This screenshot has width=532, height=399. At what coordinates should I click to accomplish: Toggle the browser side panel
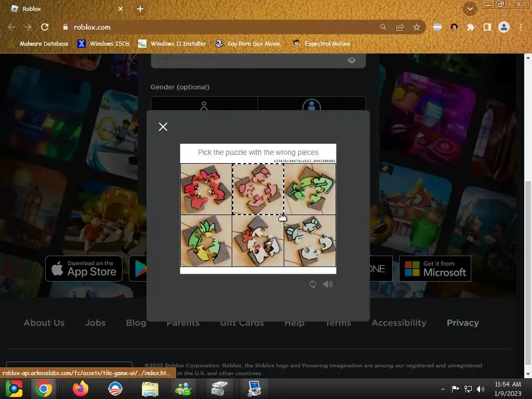[x=487, y=27]
